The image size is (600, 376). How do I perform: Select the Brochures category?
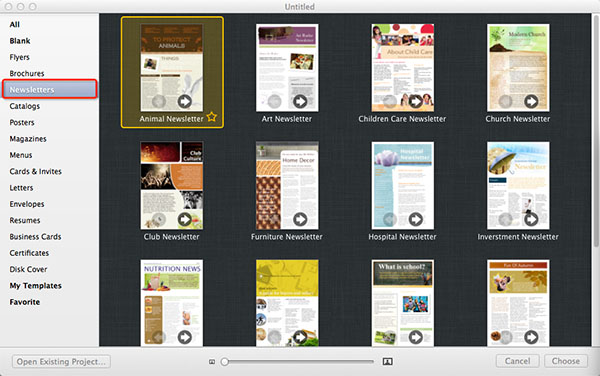tap(27, 73)
